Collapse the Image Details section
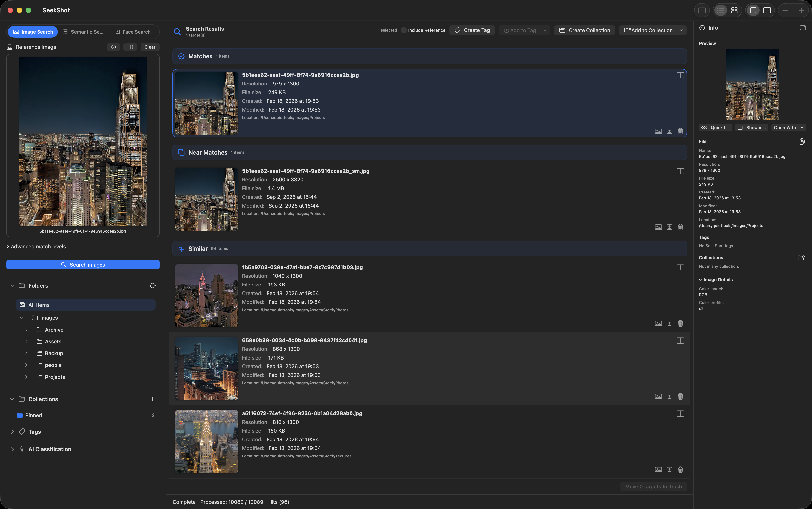 coord(700,280)
